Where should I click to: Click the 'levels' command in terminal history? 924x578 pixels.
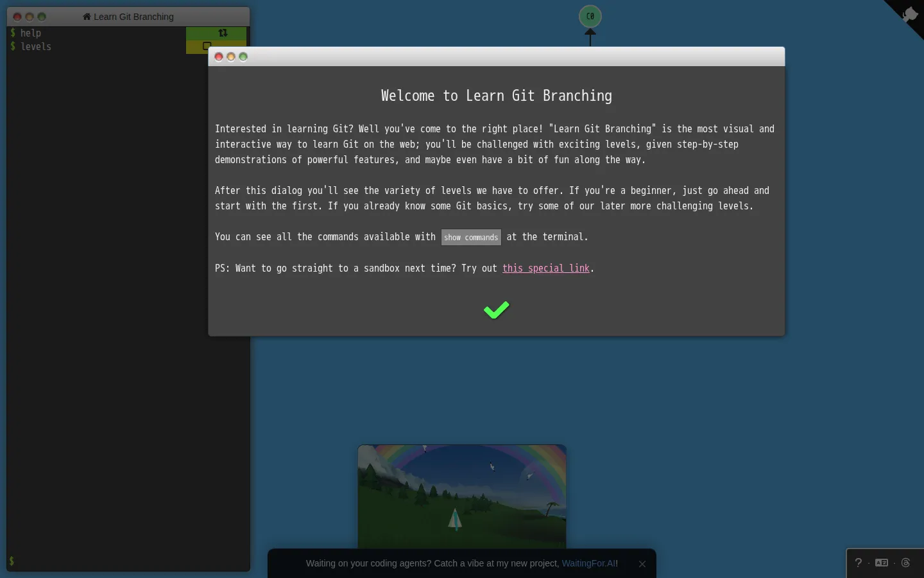point(35,46)
